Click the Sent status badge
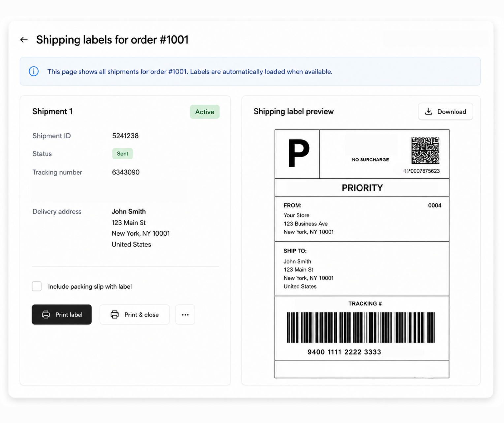 tap(123, 154)
